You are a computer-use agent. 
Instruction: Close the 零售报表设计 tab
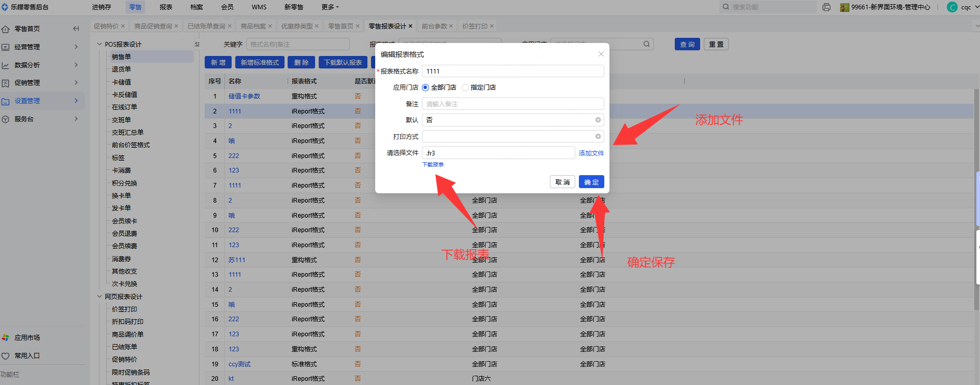tap(410, 26)
